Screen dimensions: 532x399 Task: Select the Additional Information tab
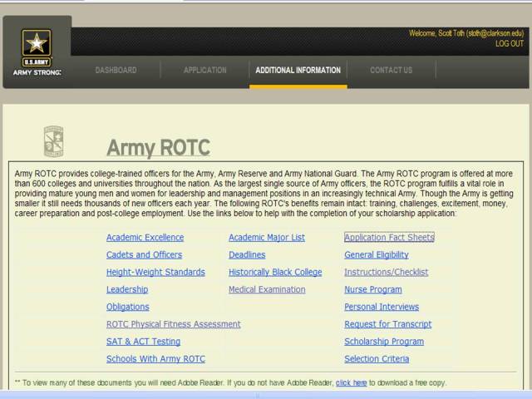[x=298, y=71]
